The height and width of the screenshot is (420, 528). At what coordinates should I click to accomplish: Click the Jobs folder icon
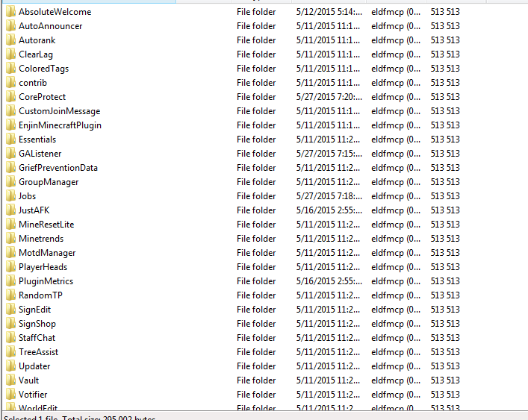point(10,195)
